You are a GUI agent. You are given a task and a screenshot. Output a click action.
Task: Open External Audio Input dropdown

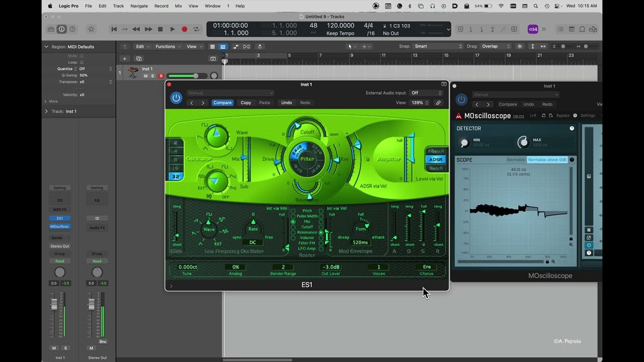point(426,93)
